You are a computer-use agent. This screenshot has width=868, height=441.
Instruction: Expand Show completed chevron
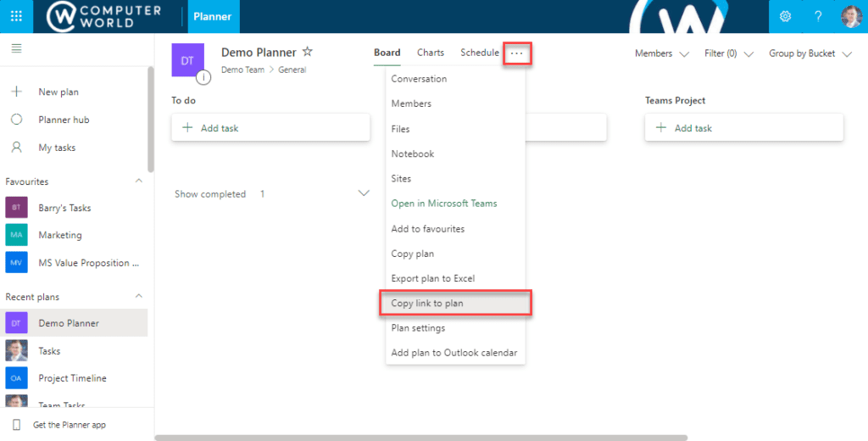click(x=364, y=193)
